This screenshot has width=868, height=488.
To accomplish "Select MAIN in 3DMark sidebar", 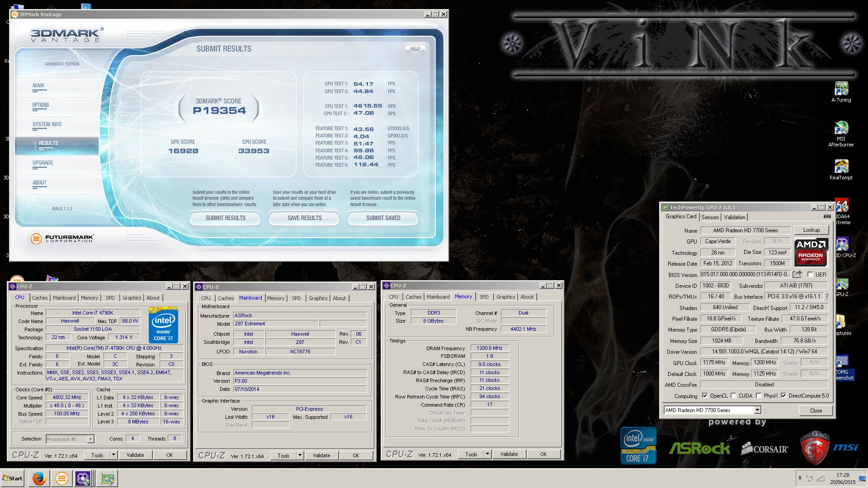I will pyautogui.click(x=38, y=85).
